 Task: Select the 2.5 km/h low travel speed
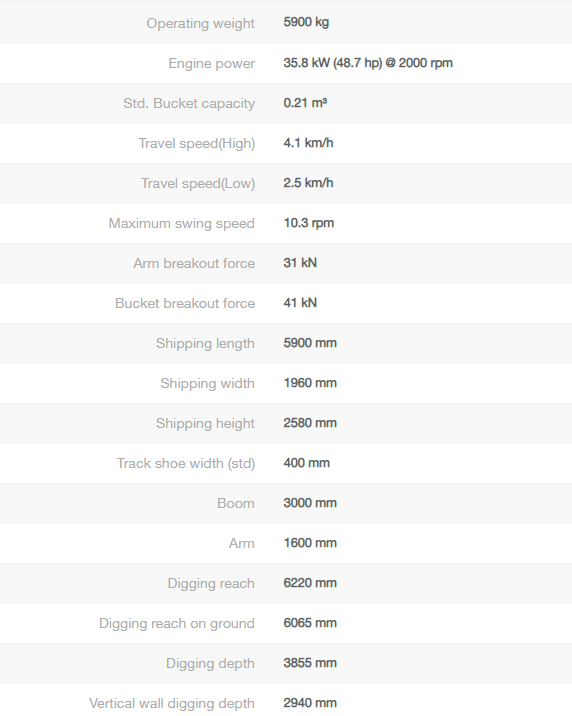308,183
